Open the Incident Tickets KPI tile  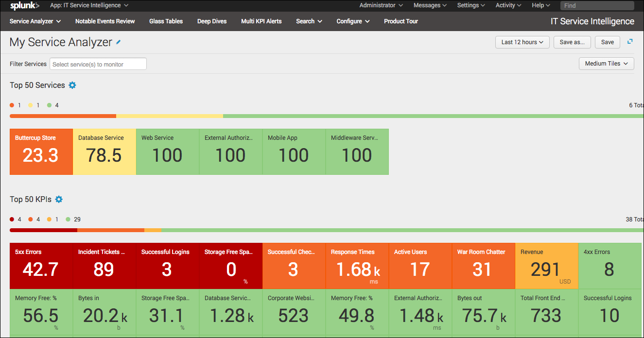pyautogui.click(x=104, y=266)
